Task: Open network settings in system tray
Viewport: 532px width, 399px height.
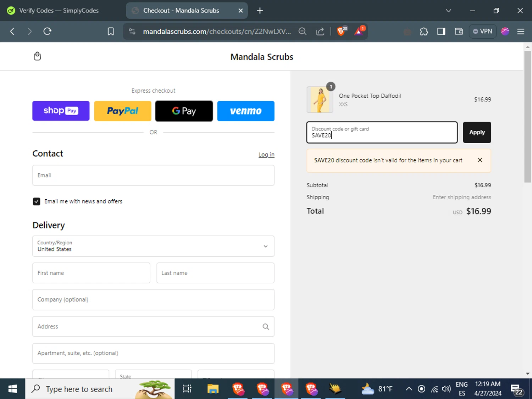Action: pyautogui.click(x=434, y=389)
